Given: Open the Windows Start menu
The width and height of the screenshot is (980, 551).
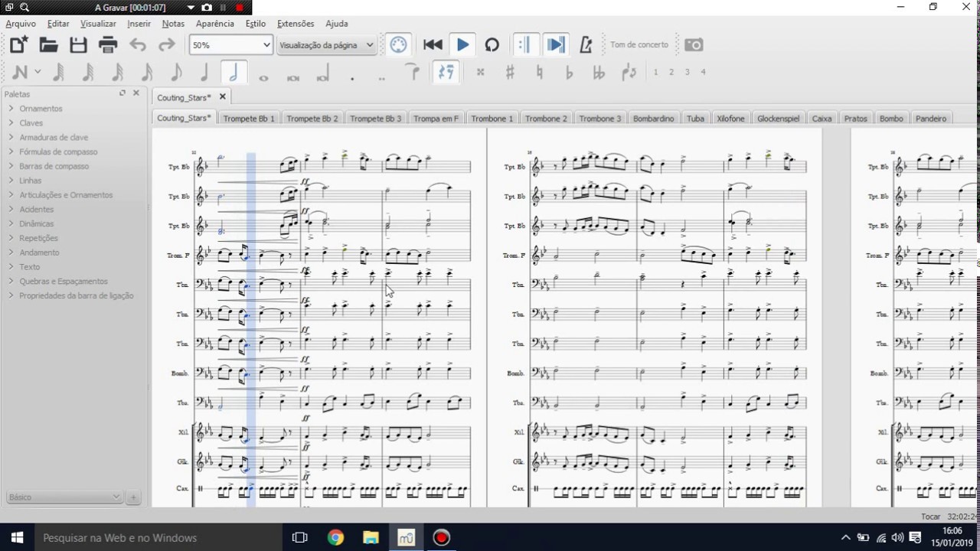Looking at the screenshot, I should coord(17,537).
